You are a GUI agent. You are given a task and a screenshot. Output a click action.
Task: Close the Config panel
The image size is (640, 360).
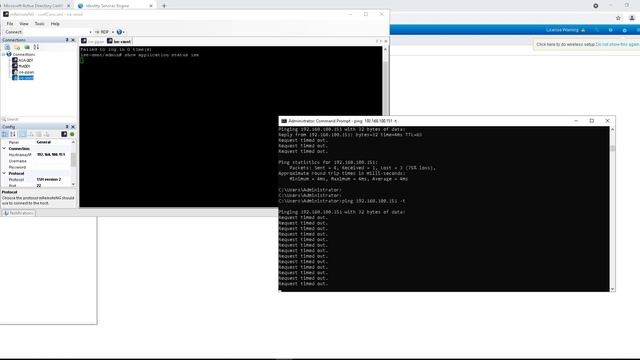[73, 127]
